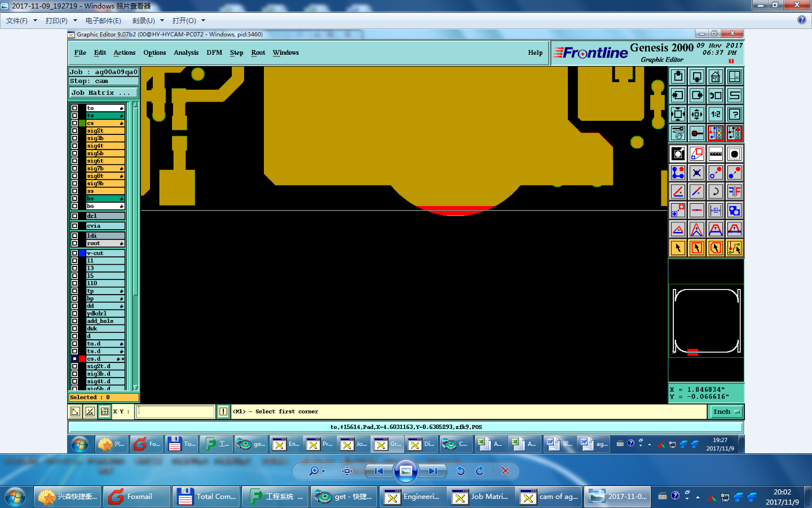Click the Windows Start orb
Screen dimensions: 812x508
pos(15,497)
